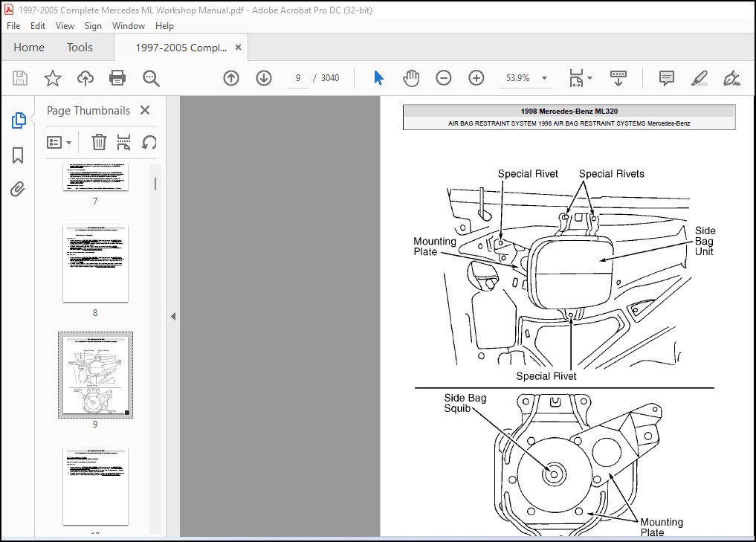Open the thumbnail options dropdown
This screenshot has height=542, width=756.
coord(59,142)
